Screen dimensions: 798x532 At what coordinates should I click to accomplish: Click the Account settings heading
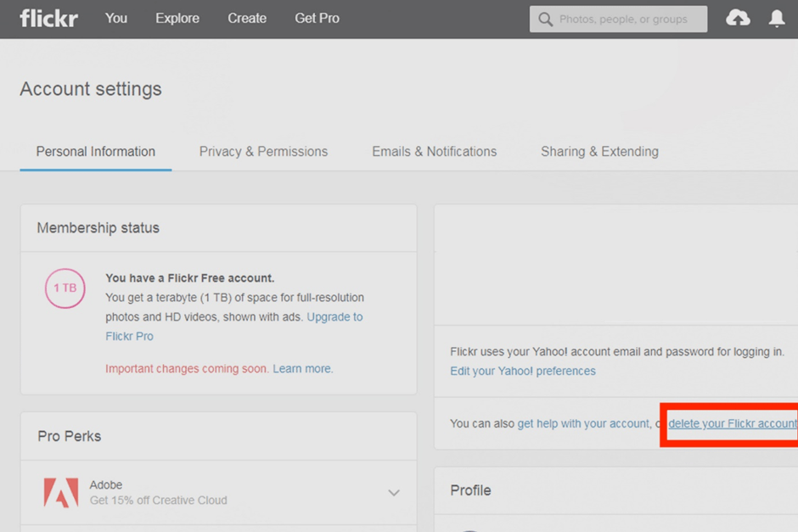click(91, 89)
